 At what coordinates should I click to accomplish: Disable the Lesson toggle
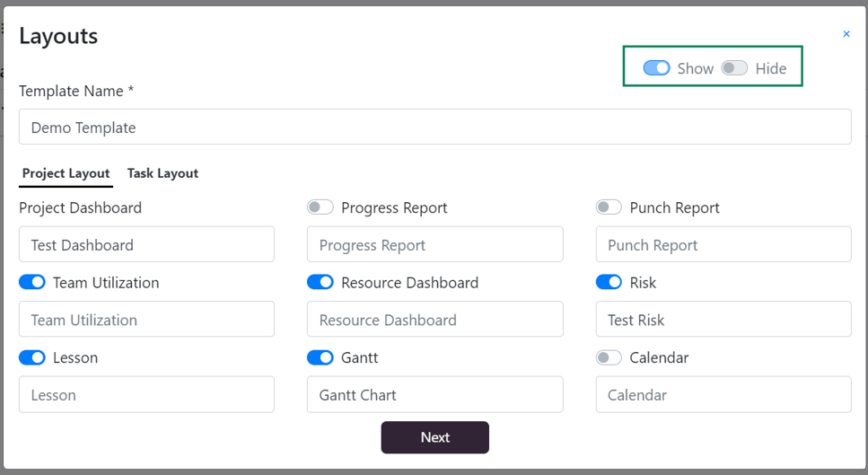[32, 357]
